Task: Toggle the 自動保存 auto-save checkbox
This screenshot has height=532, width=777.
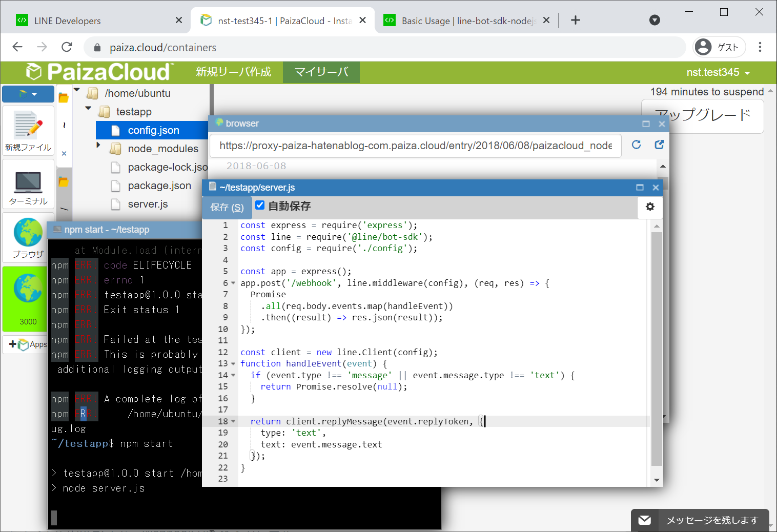Action: coord(260,205)
